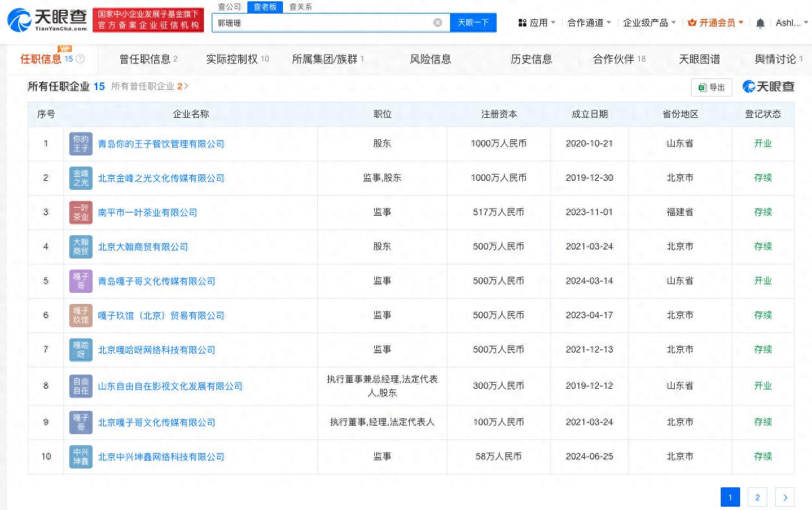Viewport: 812px width, 510px height.
Task: Go to the next page arrow
Action: (785, 497)
